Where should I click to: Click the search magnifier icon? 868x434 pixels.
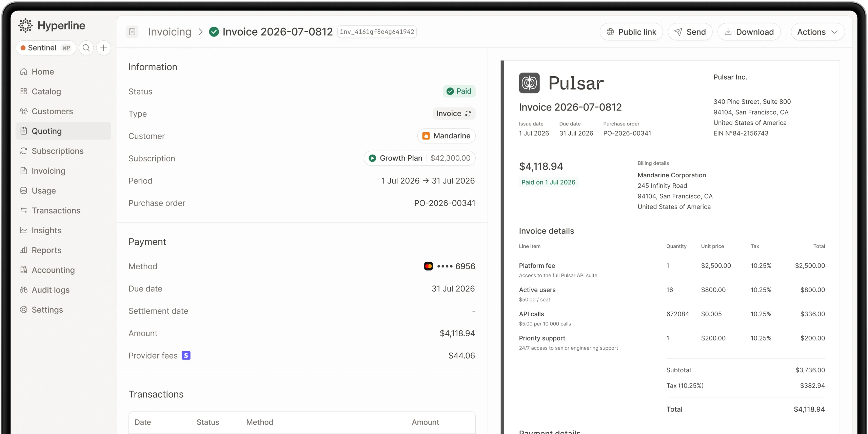(86, 48)
